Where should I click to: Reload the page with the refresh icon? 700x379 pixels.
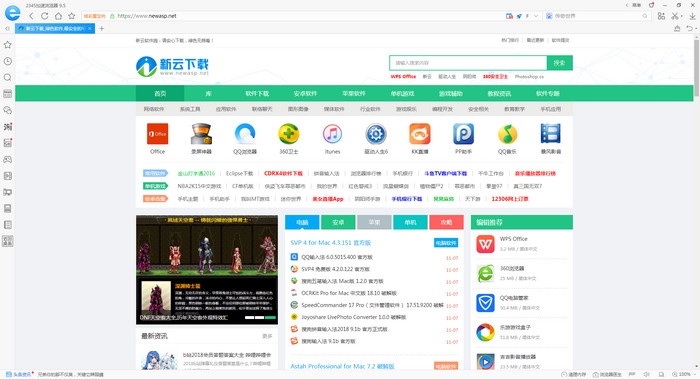pos(45,16)
